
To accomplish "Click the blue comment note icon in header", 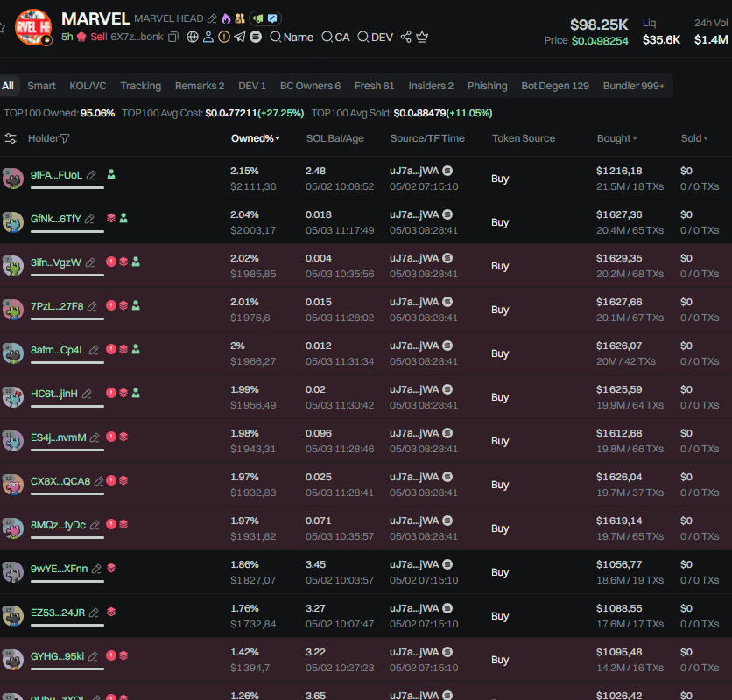I will tap(272, 18).
